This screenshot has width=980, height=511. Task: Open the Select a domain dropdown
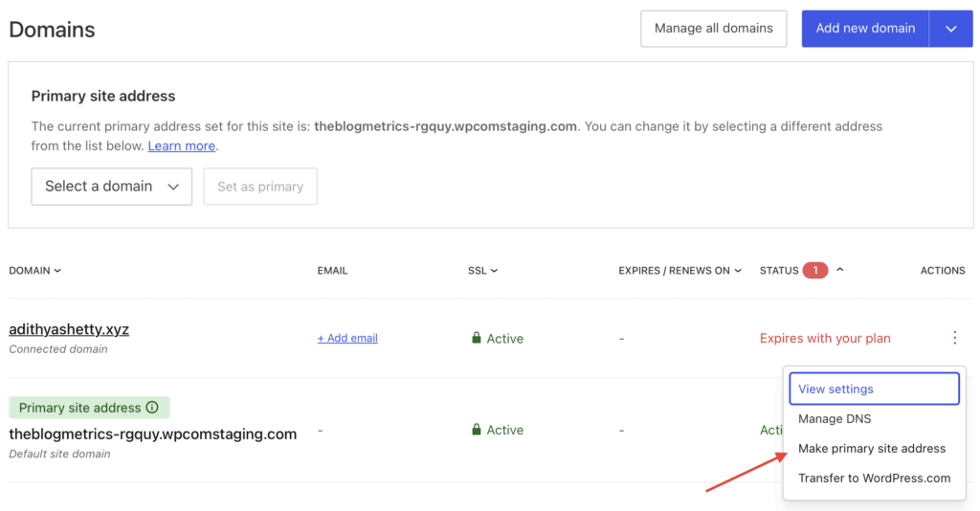(112, 187)
